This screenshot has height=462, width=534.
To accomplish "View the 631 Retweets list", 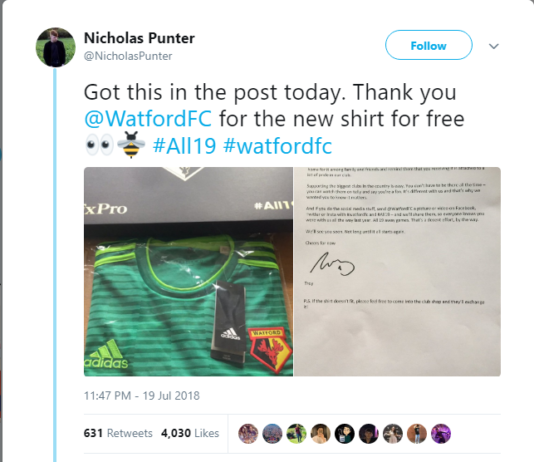I will (x=118, y=433).
